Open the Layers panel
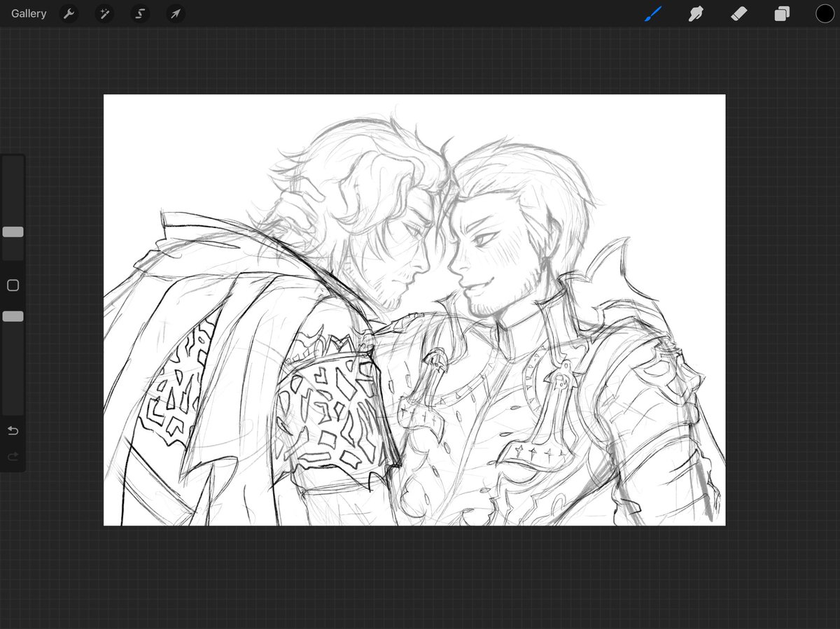The height and width of the screenshot is (629, 840). click(782, 13)
